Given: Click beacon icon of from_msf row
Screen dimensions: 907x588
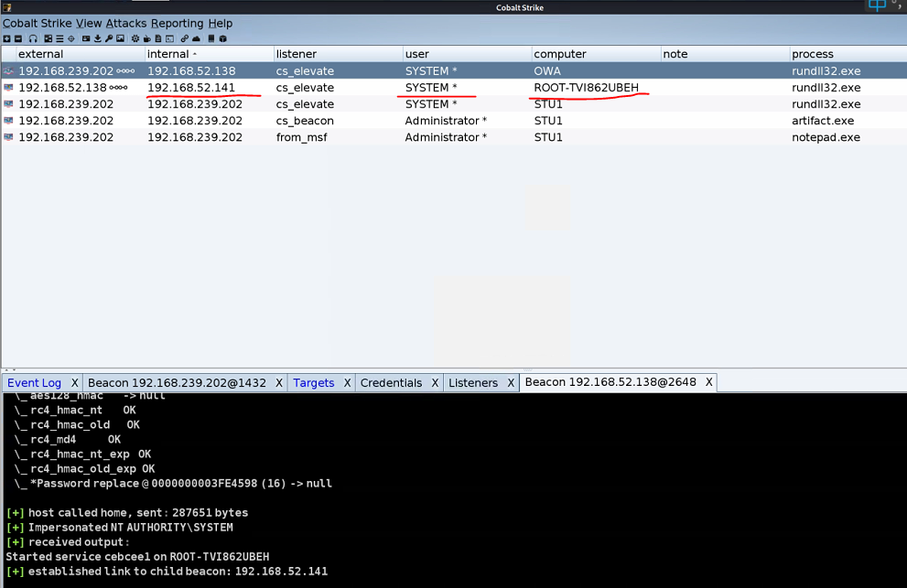Looking at the screenshot, I should pyautogui.click(x=8, y=137).
